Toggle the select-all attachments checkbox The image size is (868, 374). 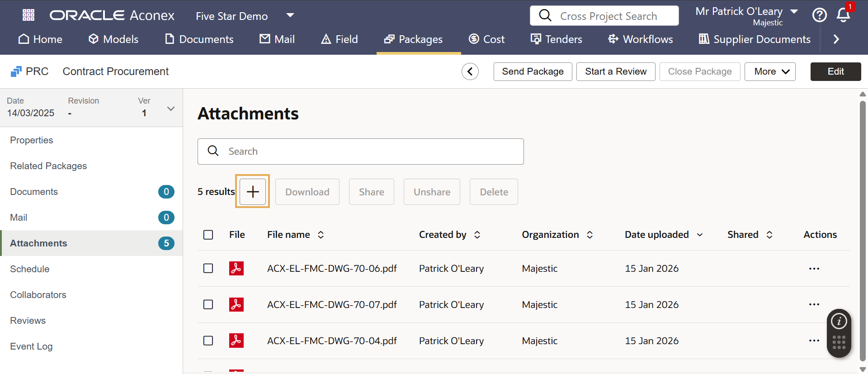click(208, 235)
